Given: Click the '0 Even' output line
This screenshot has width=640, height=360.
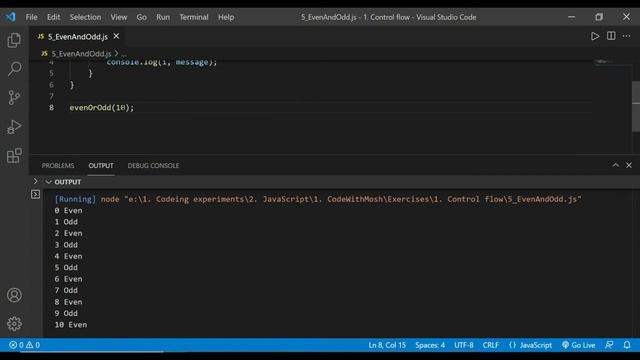Looking at the screenshot, I should point(68,211).
